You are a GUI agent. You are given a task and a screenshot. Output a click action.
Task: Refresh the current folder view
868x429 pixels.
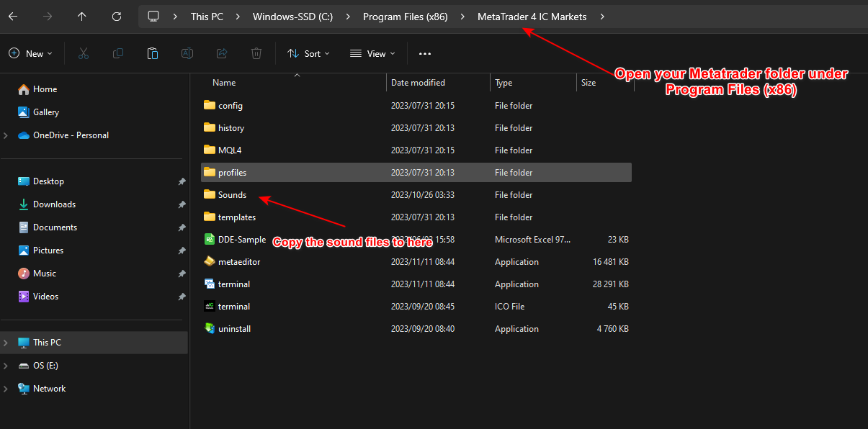(117, 17)
